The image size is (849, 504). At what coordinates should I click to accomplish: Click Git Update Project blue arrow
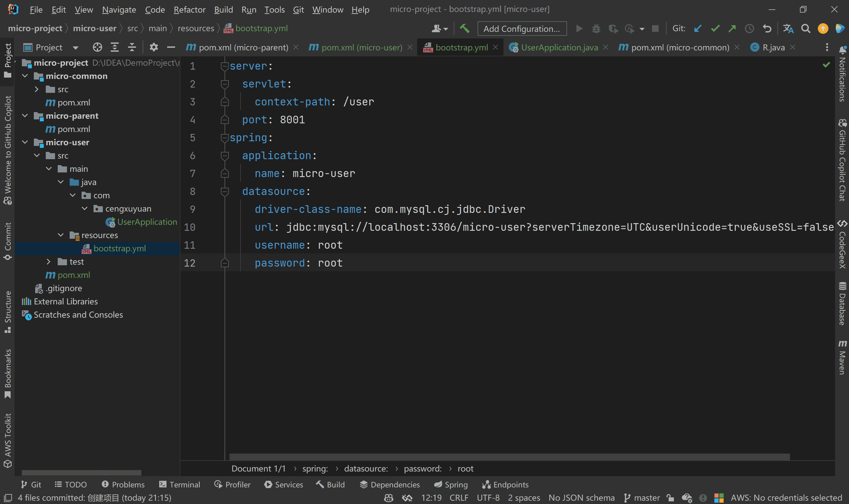698,29
